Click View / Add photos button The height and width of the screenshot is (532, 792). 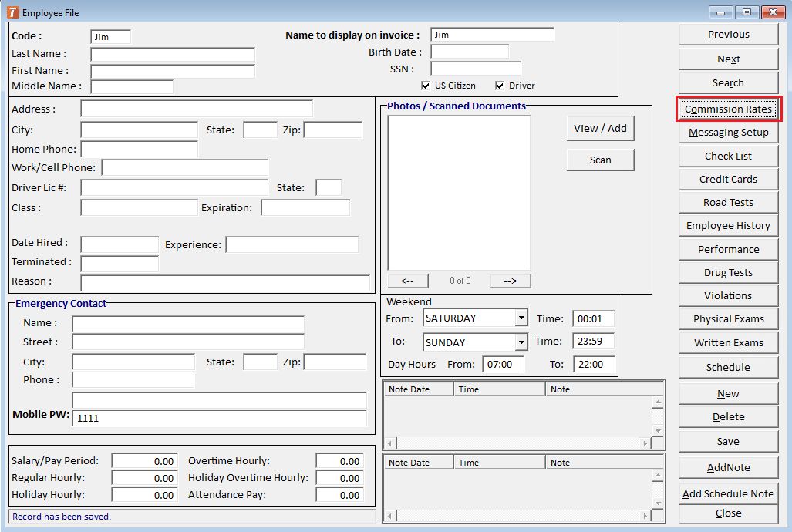click(600, 128)
